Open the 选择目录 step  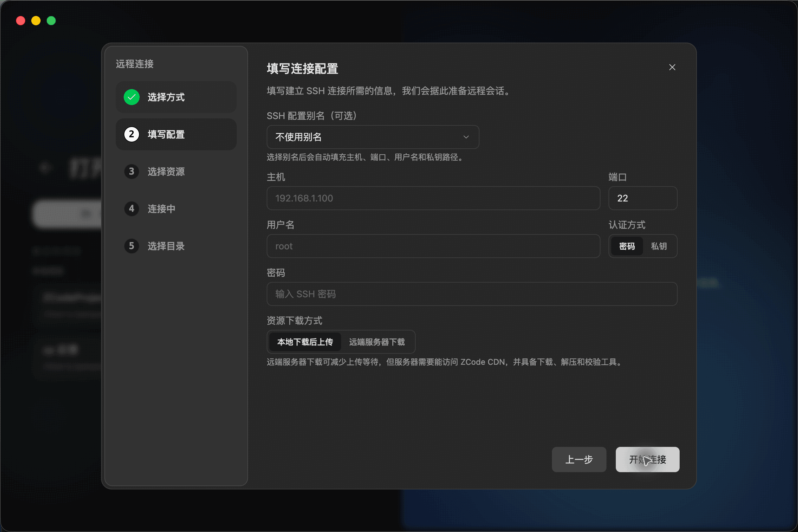point(176,246)
